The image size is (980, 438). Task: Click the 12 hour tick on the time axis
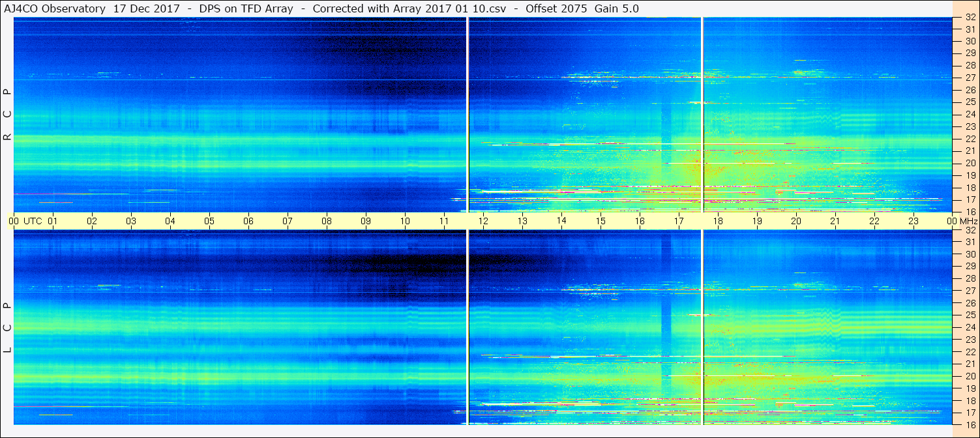coord(483,221)
